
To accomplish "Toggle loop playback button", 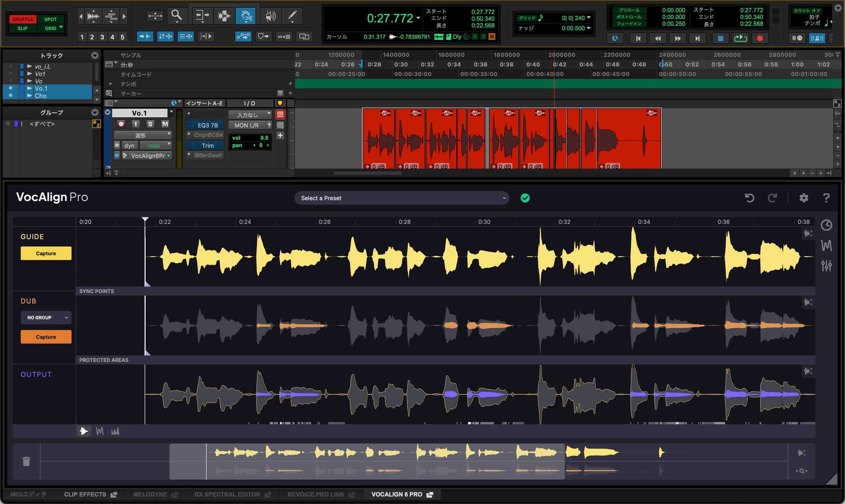I will click(x=740, y=38).
